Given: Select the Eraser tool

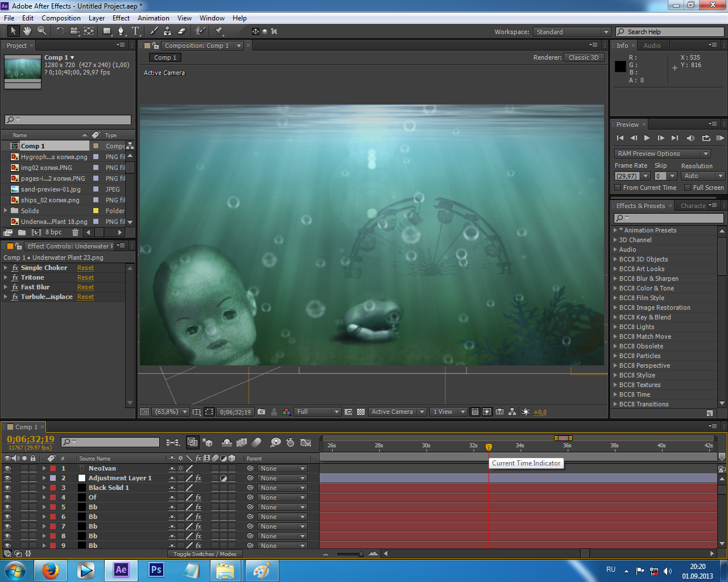Looking at the screenshot, I should coord(182,31).
